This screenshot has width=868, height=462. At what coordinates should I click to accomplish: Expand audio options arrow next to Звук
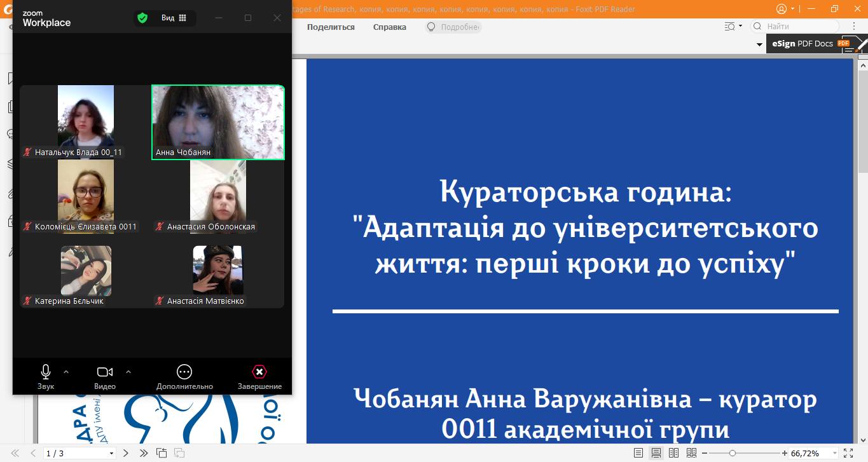tap(66, 372)
